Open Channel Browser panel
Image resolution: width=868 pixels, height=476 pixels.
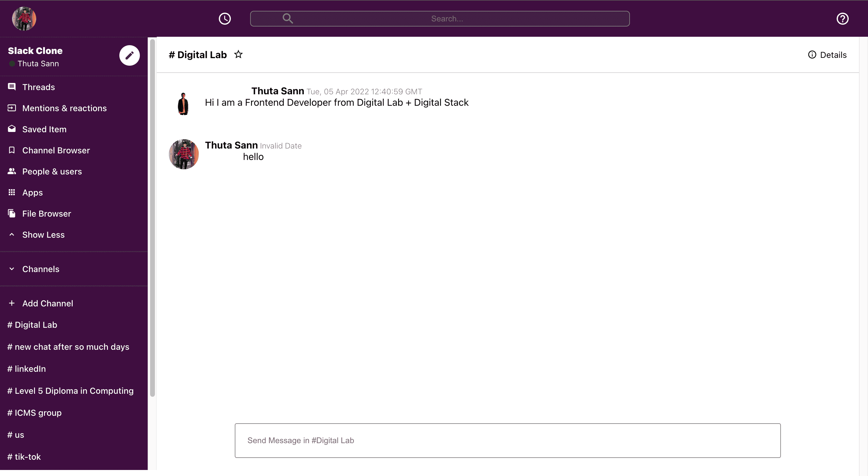click(56, 150)
